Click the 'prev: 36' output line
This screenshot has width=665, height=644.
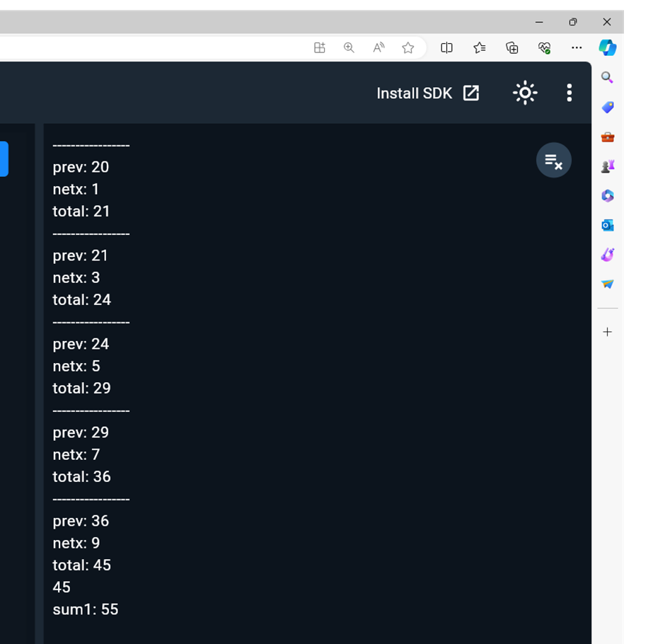coord(81,521)
